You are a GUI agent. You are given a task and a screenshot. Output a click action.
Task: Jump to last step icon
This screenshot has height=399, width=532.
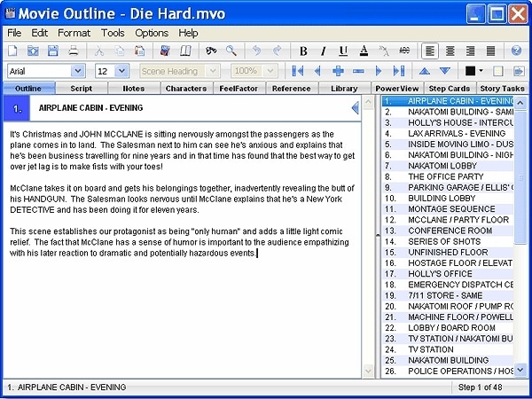[399, 71]
